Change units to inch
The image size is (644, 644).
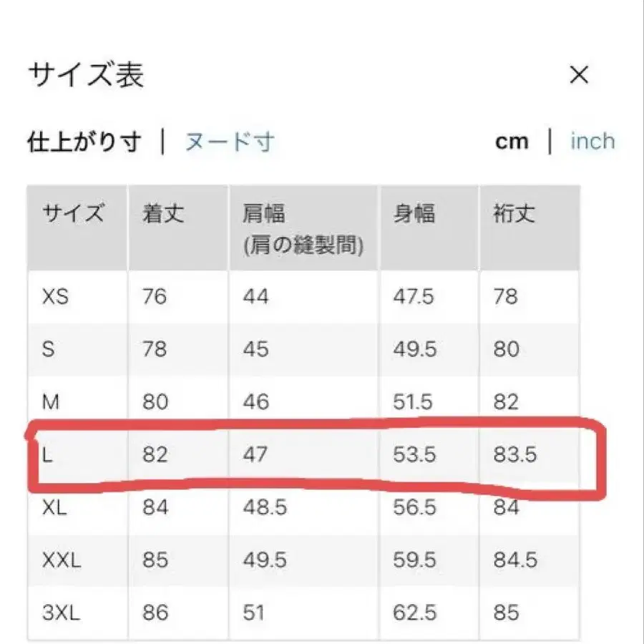click(592, 141)
